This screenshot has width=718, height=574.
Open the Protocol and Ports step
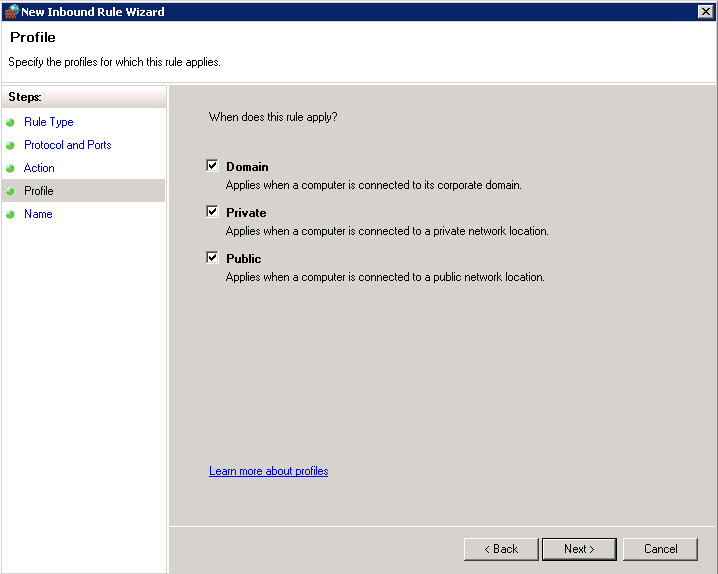click(x=68, y=145)
